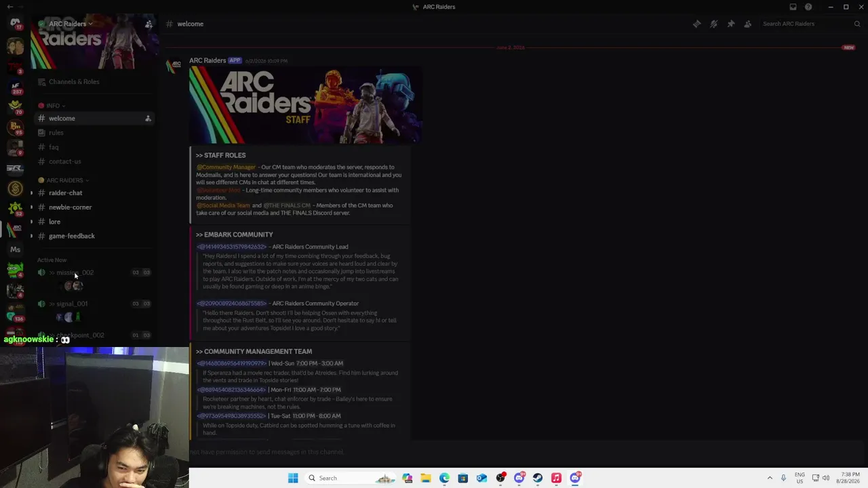Open the ARC Raiders Staff banner image
The width and height of the screenshot is (868, 488).
click(x=305, y=105)
